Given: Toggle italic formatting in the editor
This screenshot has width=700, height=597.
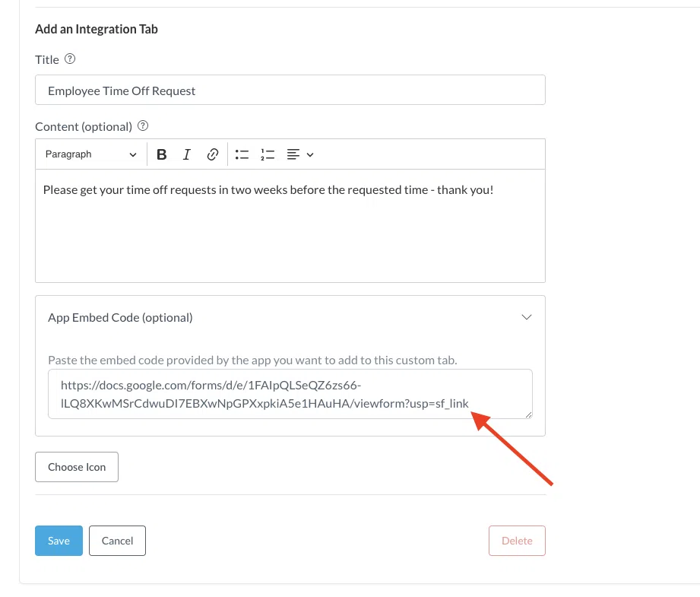Looking at the screenshot, I should tap(187, 154).
